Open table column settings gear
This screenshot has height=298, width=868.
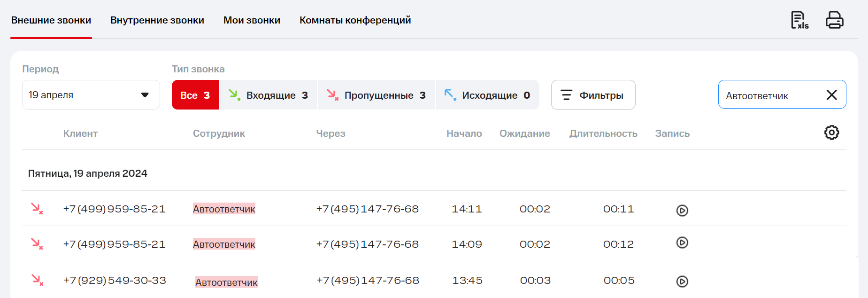point(831,133)
